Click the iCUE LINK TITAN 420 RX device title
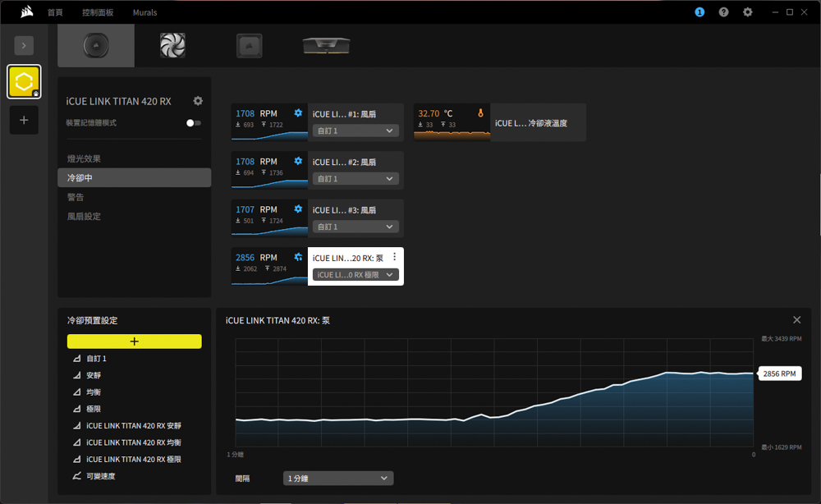821x504 pixels. [119, 102]
